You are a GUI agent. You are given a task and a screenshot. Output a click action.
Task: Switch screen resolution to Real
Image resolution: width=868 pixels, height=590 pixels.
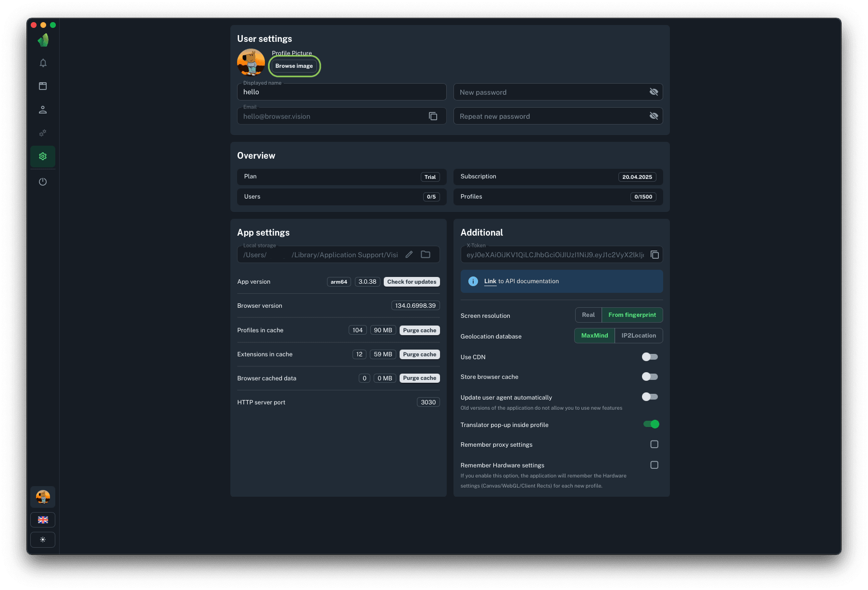(x=588, y=315)
